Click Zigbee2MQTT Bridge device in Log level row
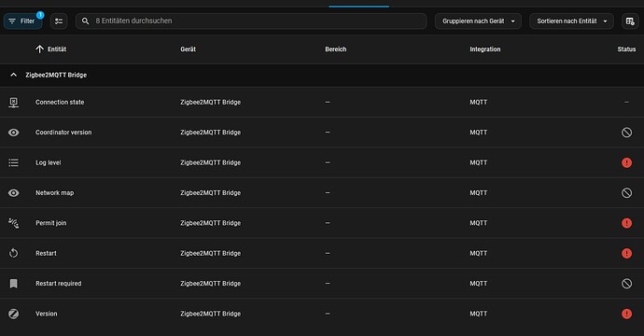The height and width of the screenshot is (336, 644). (x=210, y=162)
